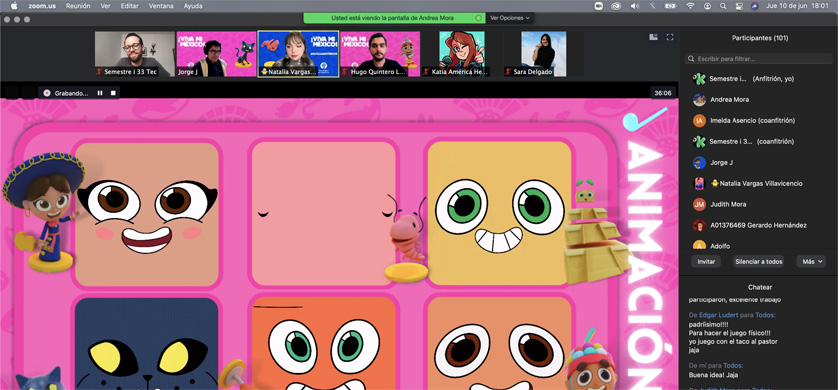Open the Reunión menu
This screenshot has width=838, height=390.
click(77, 6)
